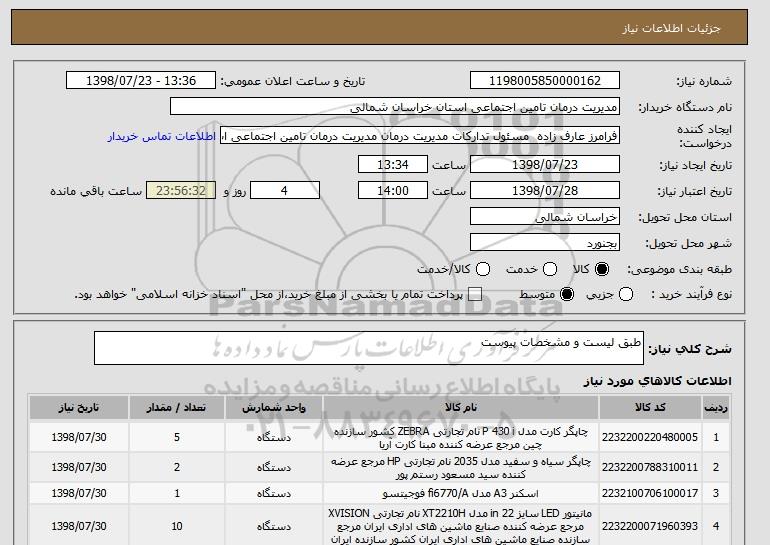Click quantity 10 in row 4
This screenshot has height=545, width=770.
coord(177,526)
